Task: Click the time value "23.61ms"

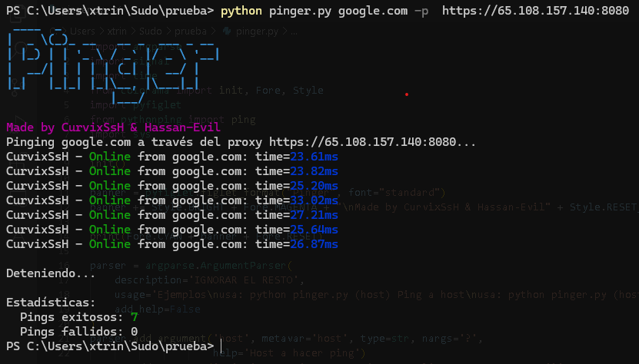Action: [x=314, y=157]
